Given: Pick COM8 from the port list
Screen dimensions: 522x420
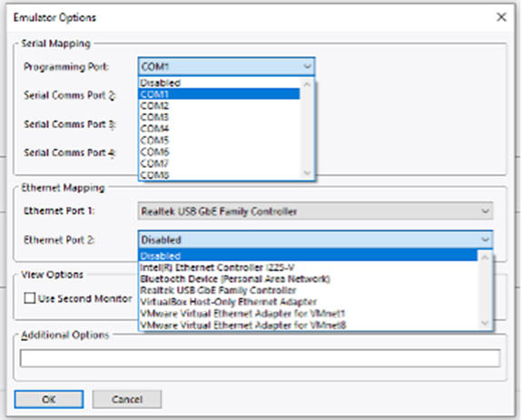Looking at the screenshot, I should click(219, 175).
